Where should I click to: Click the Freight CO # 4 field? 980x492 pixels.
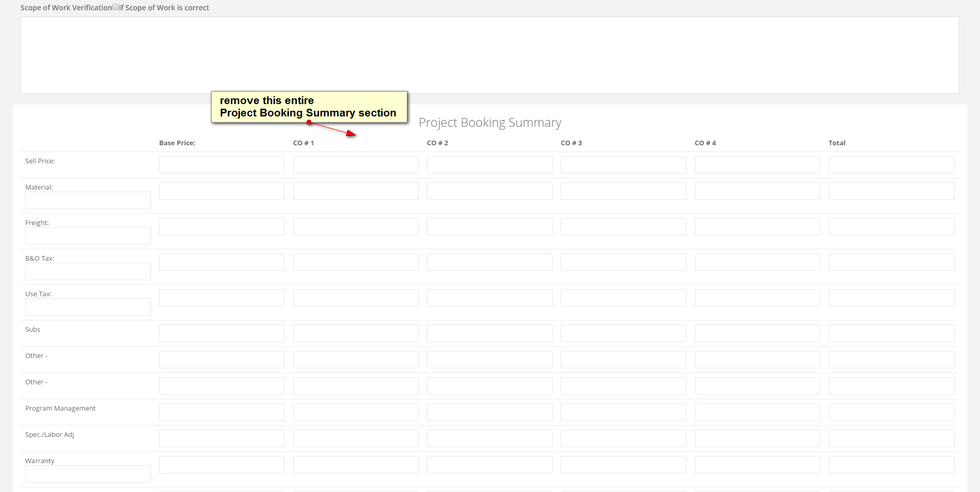[x=758, y=227]
